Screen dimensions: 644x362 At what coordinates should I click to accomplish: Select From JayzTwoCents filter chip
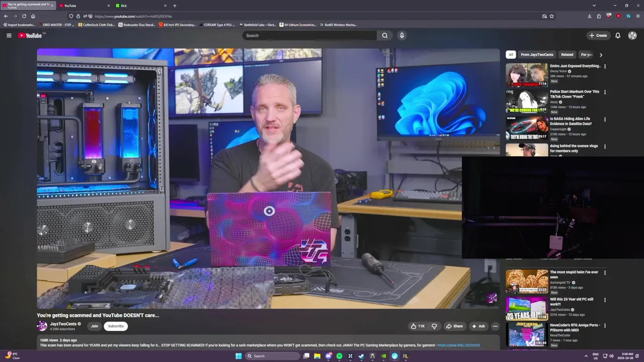537,54
